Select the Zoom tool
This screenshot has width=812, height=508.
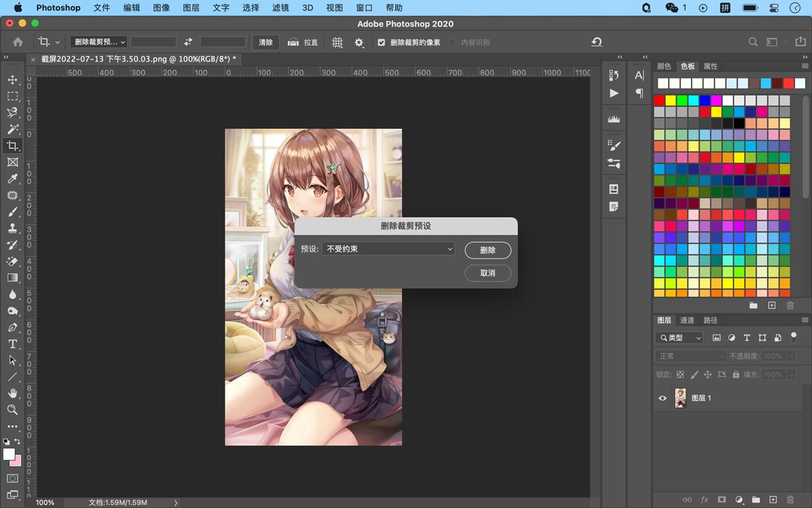pos(12,410)
